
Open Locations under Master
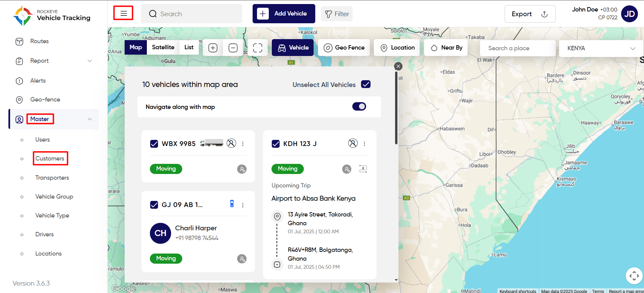(49, 254)
